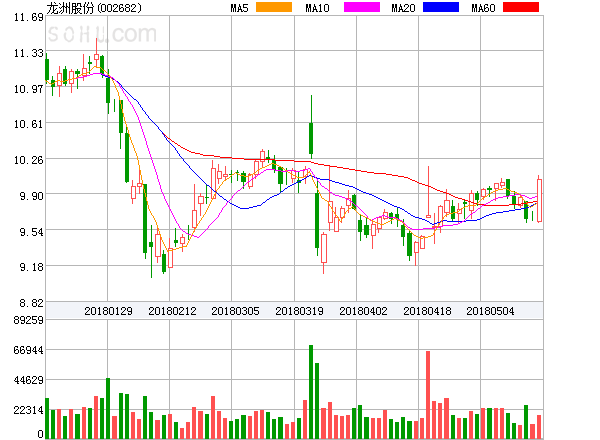Click the red MA60 legend swatch
The height and width of the screenshot is (440, 600).
(521, 7)
